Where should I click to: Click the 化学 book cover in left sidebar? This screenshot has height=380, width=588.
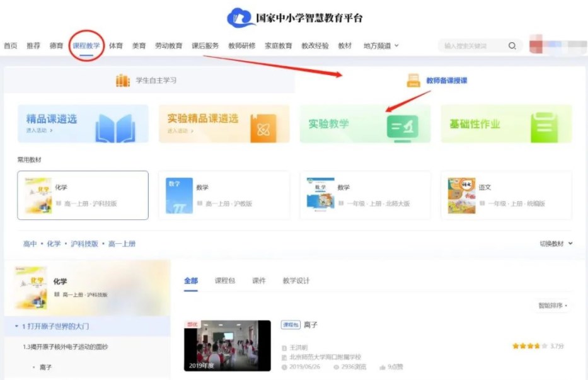click(31, 287)
